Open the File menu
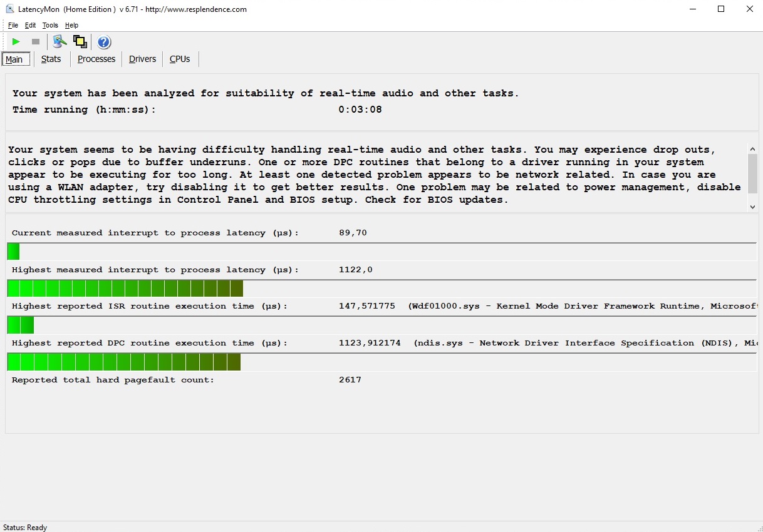The image size is (763, 532). pyautogui.click(x=13, y=26)
